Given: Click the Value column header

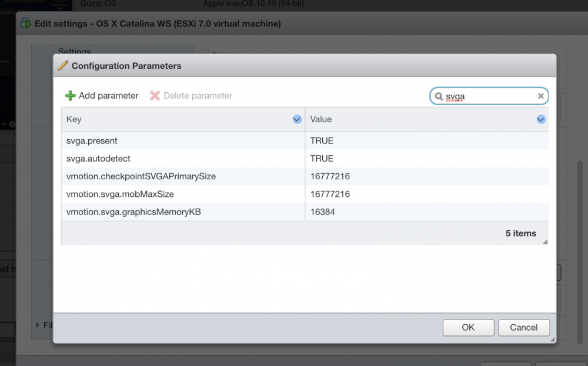Looking at the screenshot, I should [427, 119].
